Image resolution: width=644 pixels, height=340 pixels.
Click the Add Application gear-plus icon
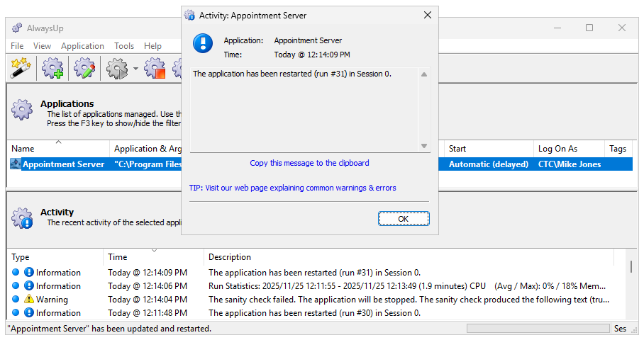point(52,68)
